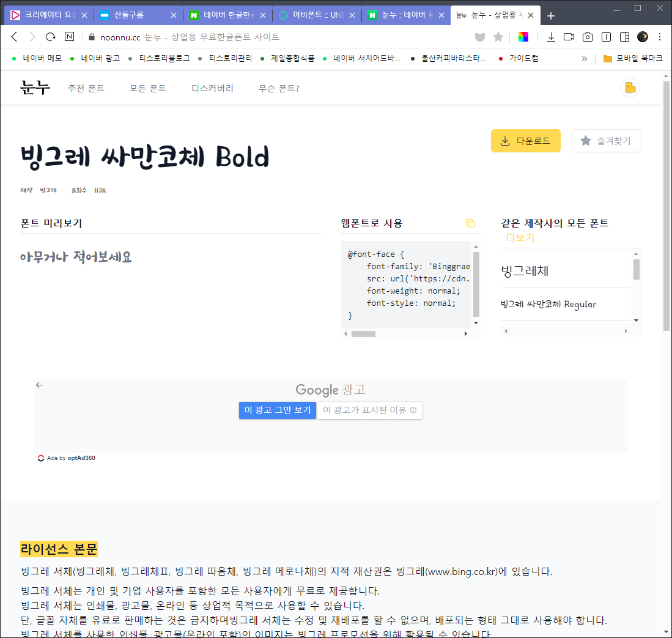
Task: Click the page vertical scrollbar
Action: pos(666,206)
